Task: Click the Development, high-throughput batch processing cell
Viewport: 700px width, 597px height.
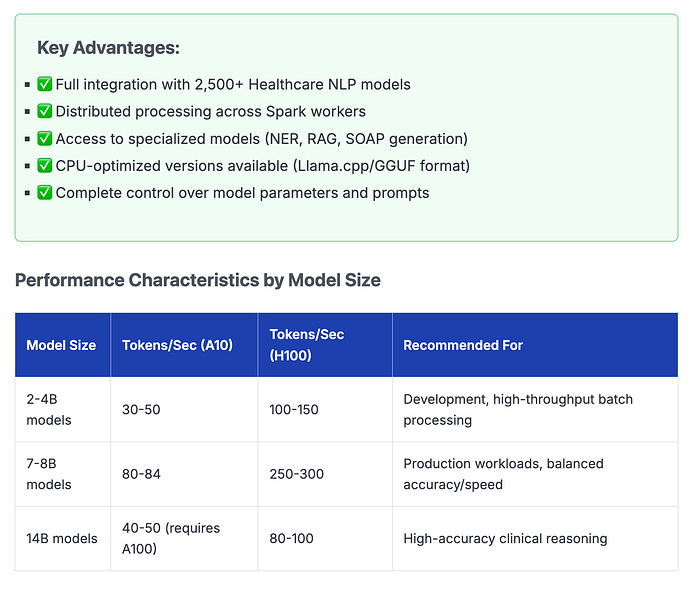Action: pyautogui.click(x=517, y=410)
